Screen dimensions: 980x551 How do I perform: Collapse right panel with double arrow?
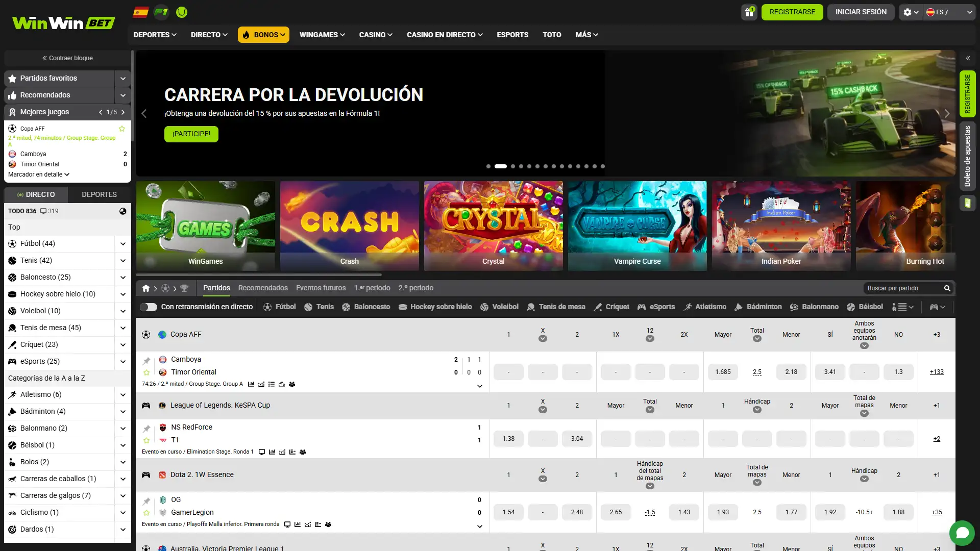(967, 58)
